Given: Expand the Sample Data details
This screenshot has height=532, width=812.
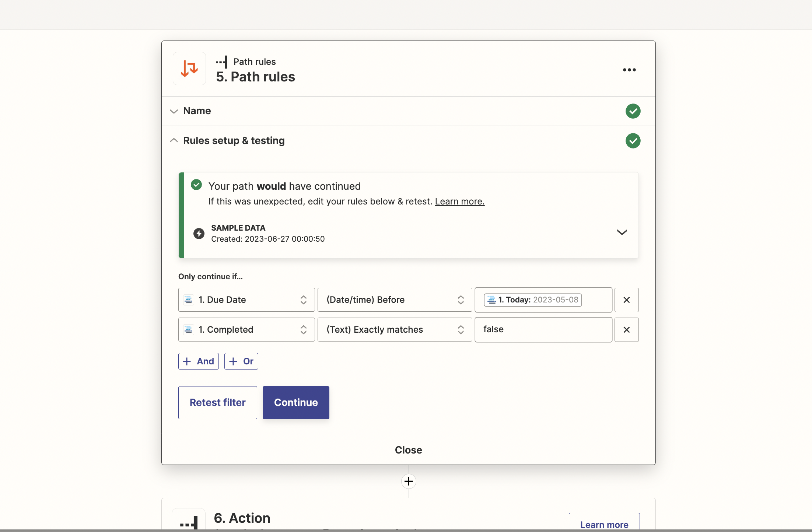Looking at the screenshot, I should click(x=622, y=232).
